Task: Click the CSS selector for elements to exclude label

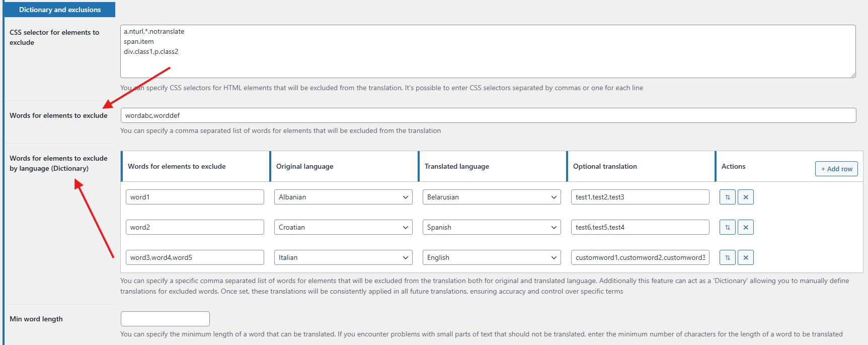Action: click(54, 37)
